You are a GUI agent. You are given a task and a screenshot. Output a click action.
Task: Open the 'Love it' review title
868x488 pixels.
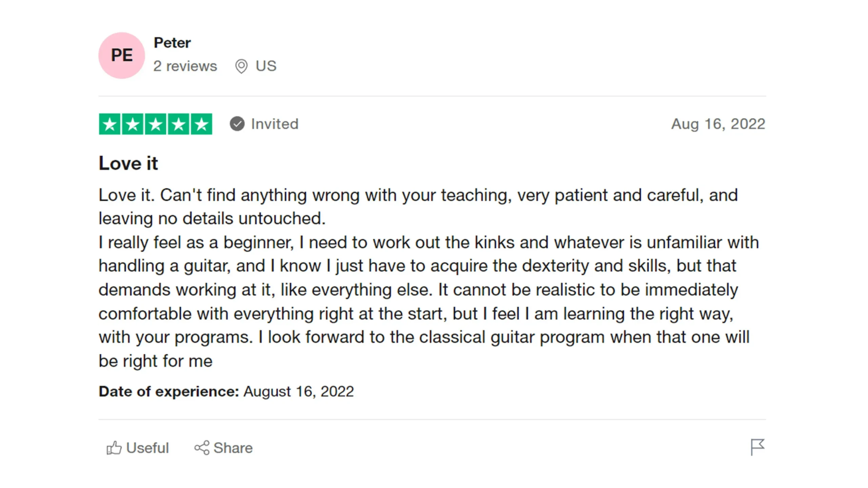[128, 163]
